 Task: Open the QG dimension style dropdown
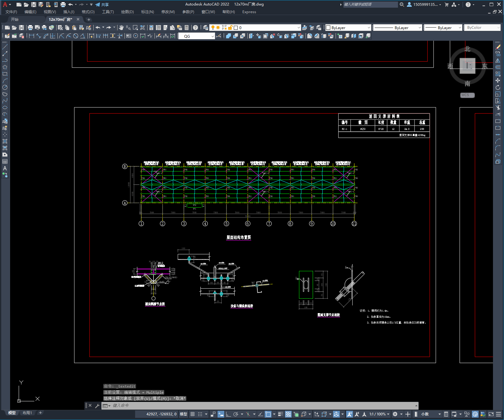coord(196,36)
